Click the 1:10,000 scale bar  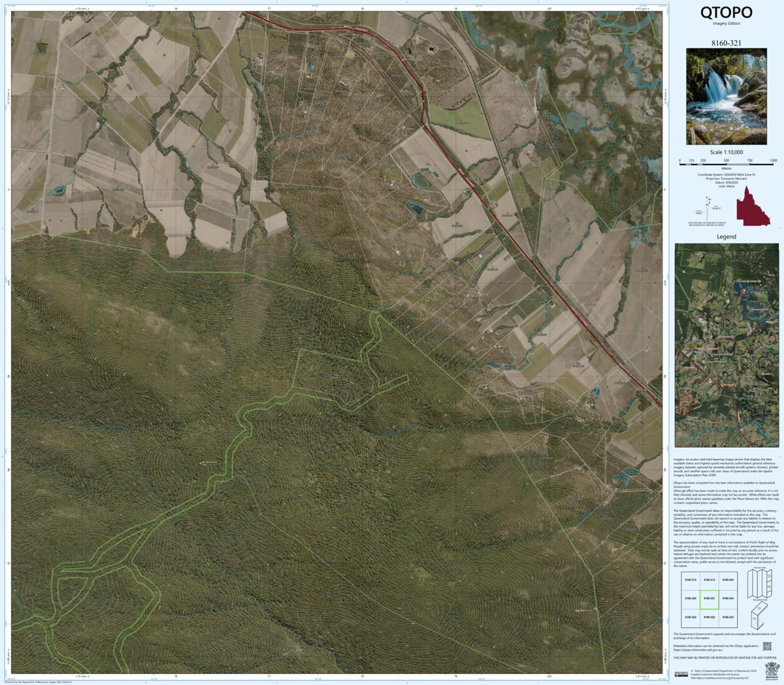pyautogui.click(x=726, y=165)
